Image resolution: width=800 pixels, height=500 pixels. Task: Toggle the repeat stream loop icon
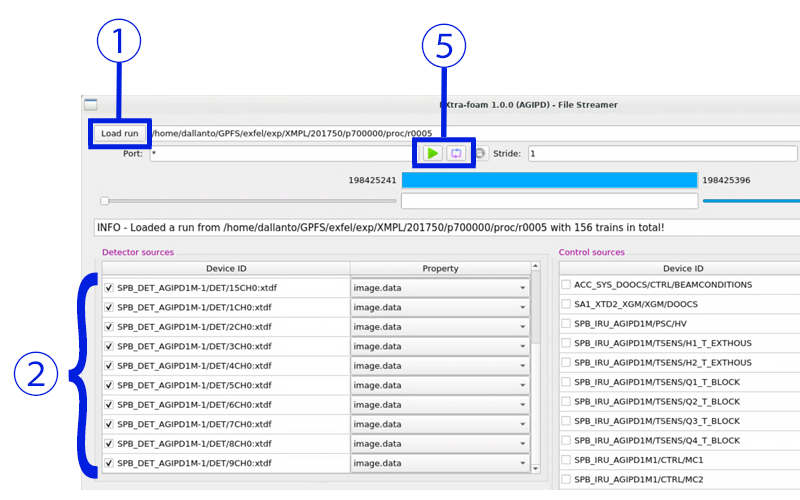pos(456,153)
